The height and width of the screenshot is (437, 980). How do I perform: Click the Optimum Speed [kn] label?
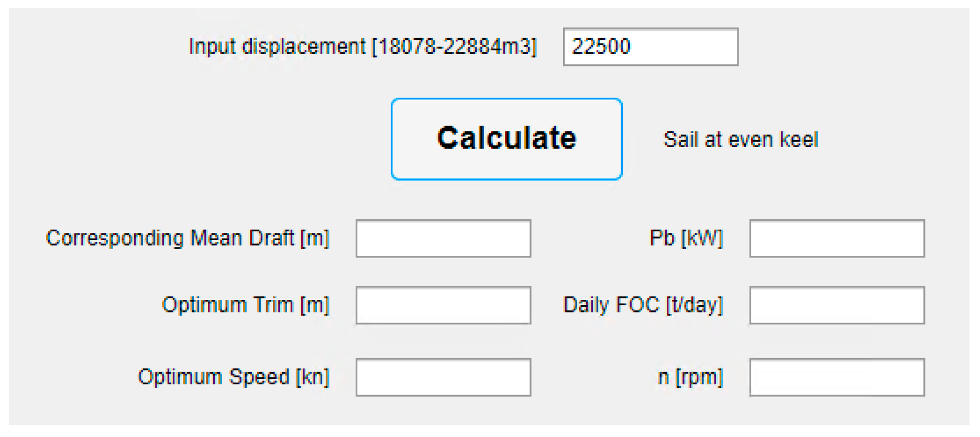point(234,377)
